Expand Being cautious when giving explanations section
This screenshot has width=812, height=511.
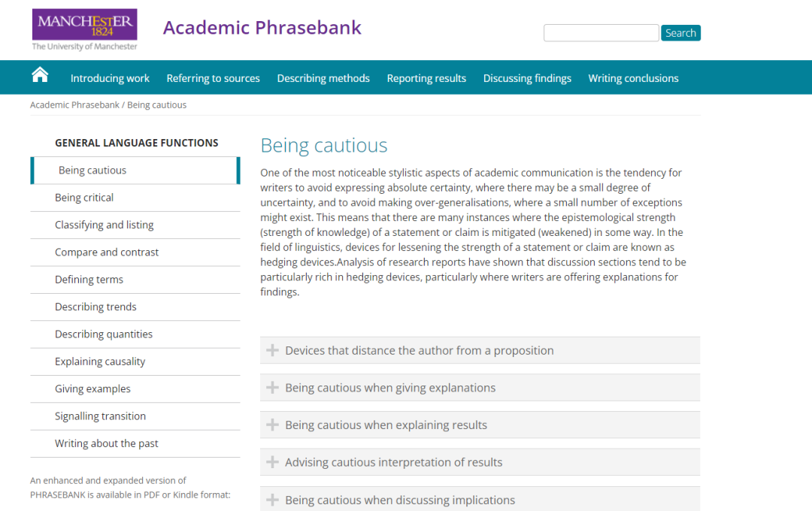point(390,388)
